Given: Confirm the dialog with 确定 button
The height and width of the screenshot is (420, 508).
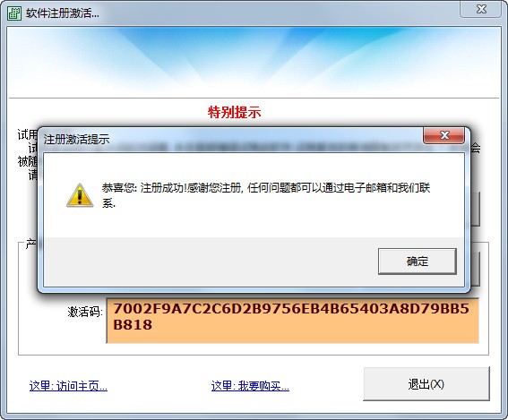Looking at the screenshot, I should click(418, 261).
